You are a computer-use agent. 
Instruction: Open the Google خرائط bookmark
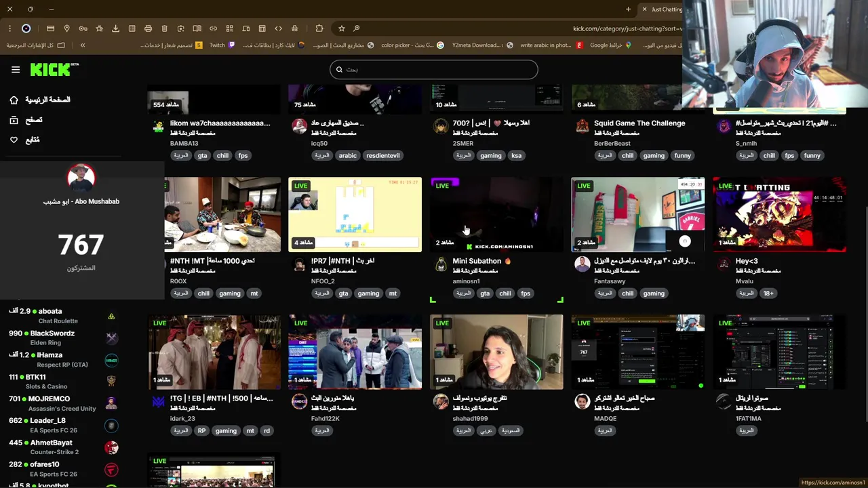coord(611,45)
